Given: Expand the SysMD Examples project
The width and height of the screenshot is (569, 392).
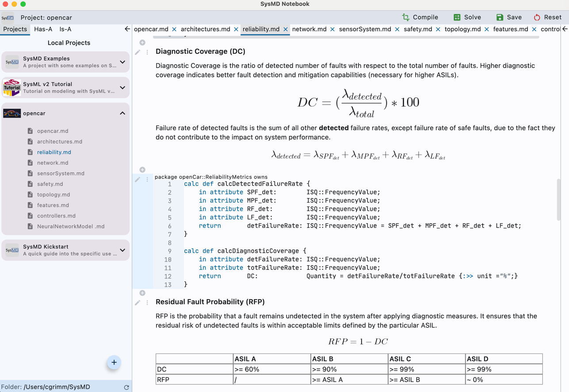Looking at the screenshot, I should 122,62.
